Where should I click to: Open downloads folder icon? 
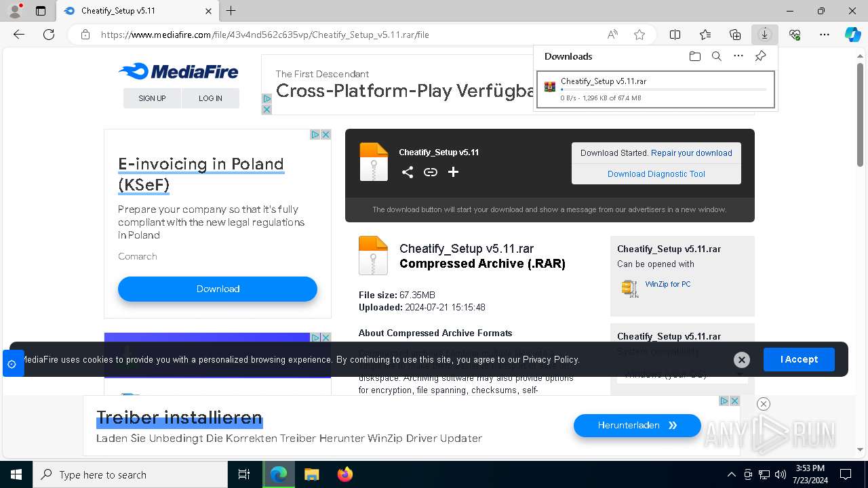[694, 56]
